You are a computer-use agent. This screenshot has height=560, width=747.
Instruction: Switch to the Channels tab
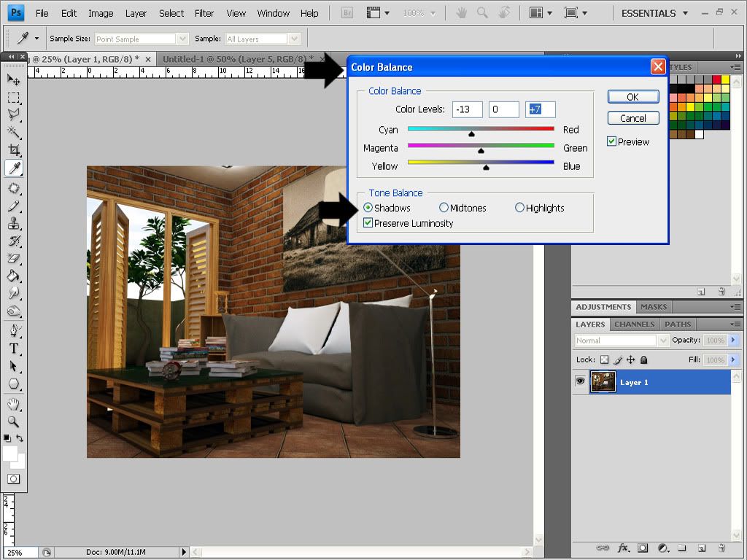pyautogui.click(x=634, y=324)
